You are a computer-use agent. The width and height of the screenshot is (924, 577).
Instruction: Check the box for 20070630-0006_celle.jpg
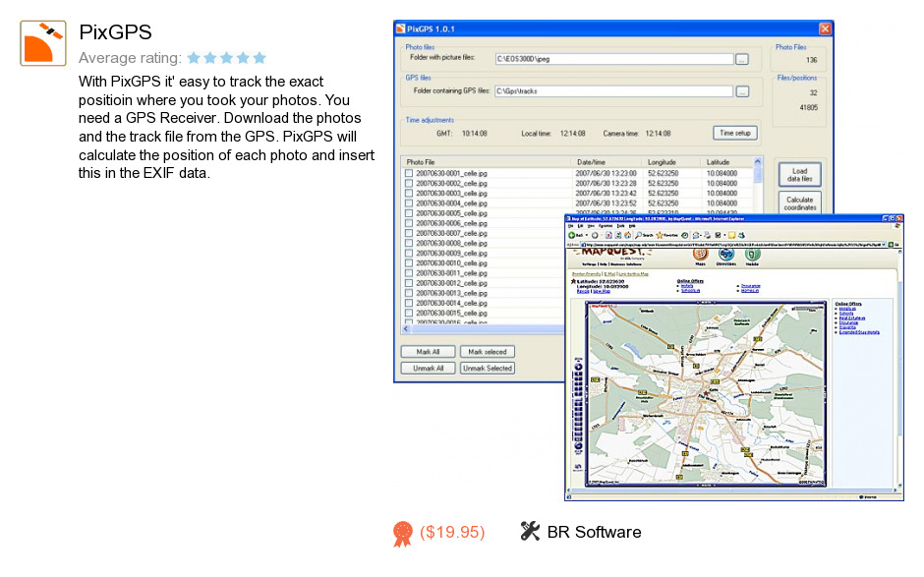pos(409,223)
